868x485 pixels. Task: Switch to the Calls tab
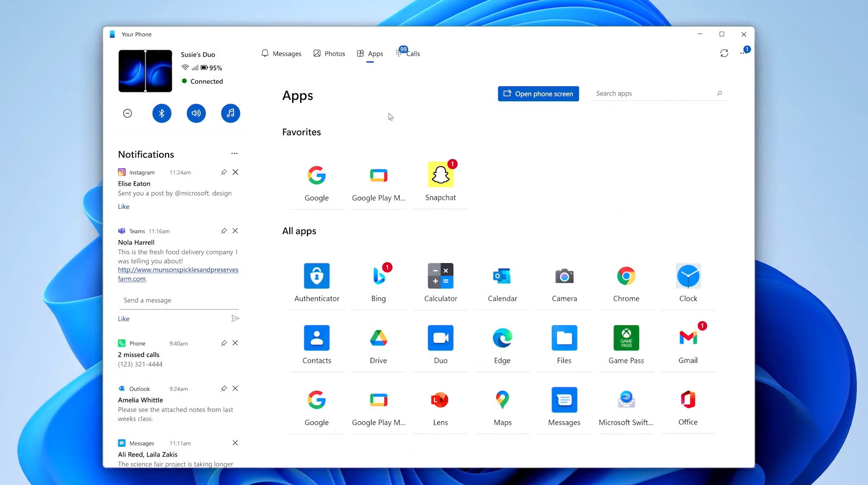point(408,53)
